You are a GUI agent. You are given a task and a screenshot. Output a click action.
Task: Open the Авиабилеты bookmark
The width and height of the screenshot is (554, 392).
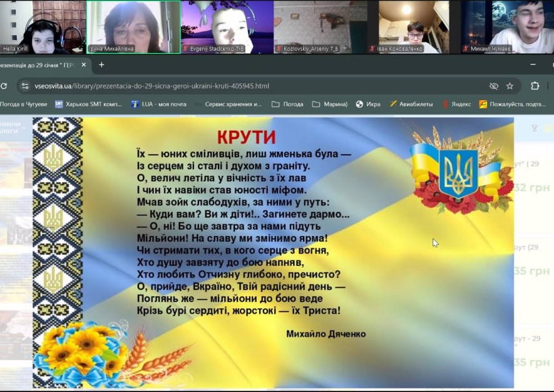pos(411,104)
